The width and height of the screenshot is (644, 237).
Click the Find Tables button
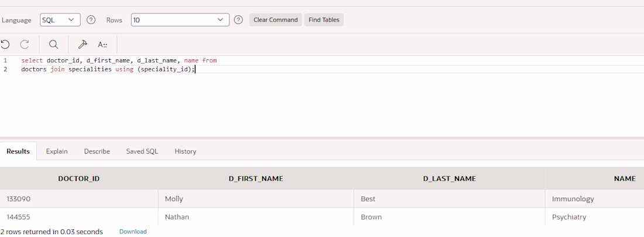(x=324, y=20)
